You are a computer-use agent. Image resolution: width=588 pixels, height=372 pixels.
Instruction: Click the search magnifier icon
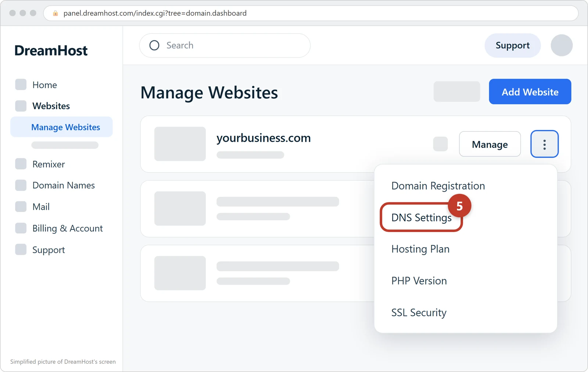(154, 45)
